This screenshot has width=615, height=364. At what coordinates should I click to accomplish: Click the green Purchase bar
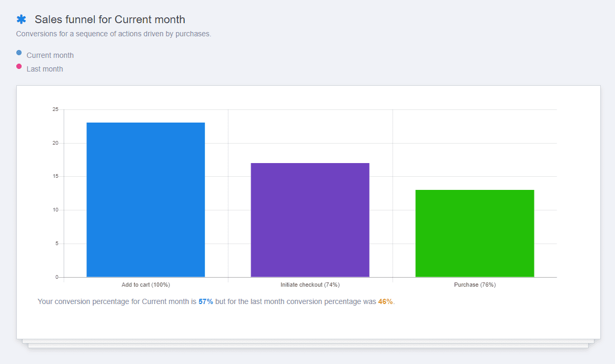[x=474, y=234]
